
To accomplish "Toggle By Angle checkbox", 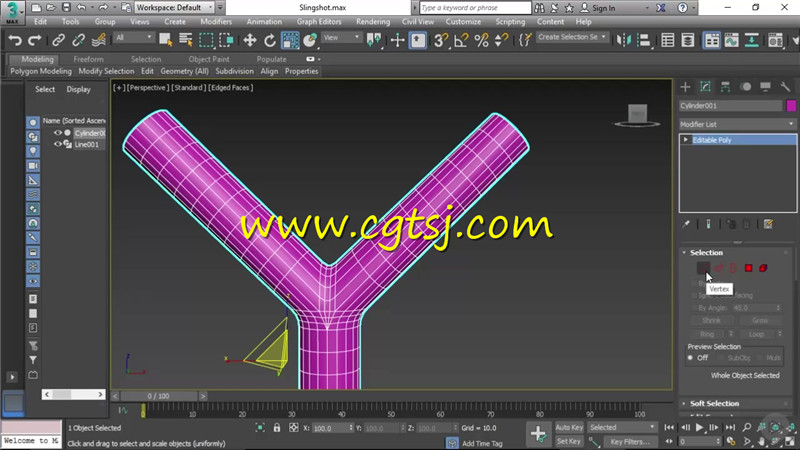I will click(x=694, y=308).
